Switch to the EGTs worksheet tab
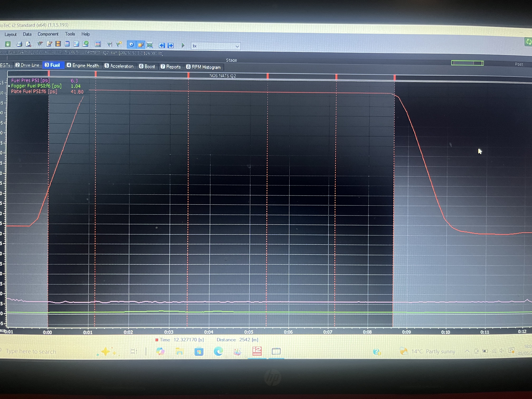The image size is (532, 399). [5, 65]
